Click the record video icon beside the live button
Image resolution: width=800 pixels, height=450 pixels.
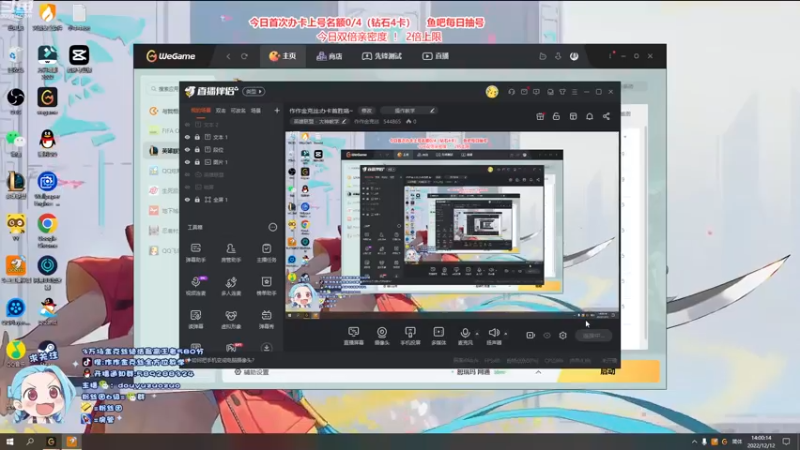(x=530, y=335)
